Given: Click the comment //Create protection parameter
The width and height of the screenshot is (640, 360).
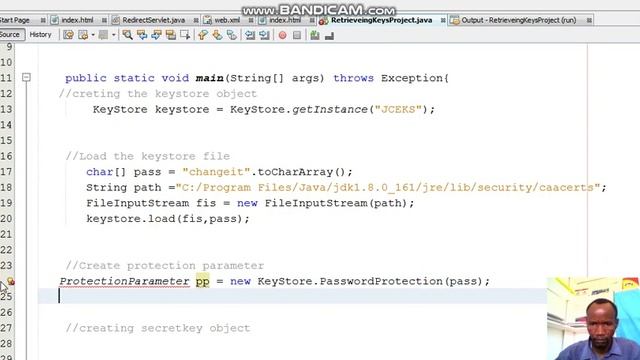Looking at the screenshot, I should 164,266.
